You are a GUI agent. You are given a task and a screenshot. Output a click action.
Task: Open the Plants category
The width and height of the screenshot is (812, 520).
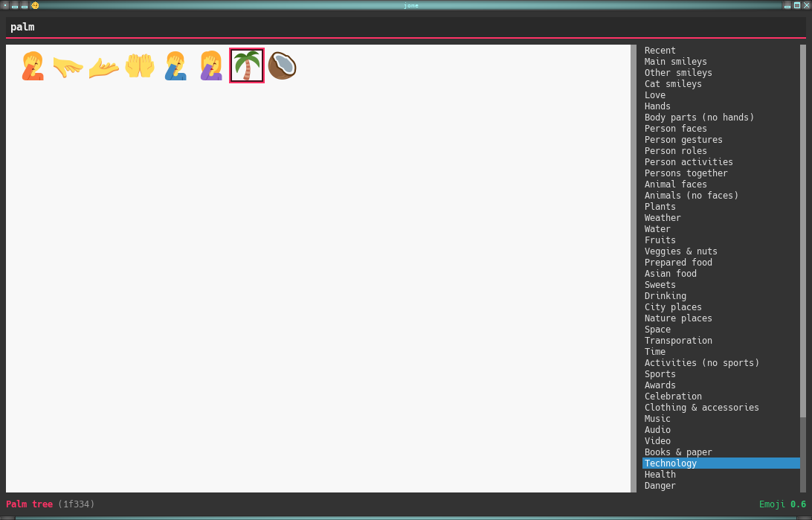click(x=721, y=206)
